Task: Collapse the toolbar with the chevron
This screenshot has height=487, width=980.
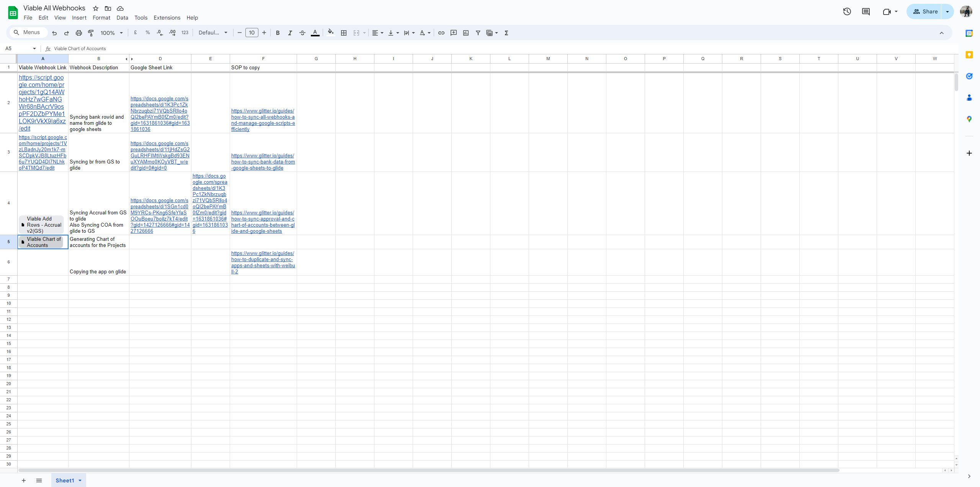Action: [x=942, y=33]
